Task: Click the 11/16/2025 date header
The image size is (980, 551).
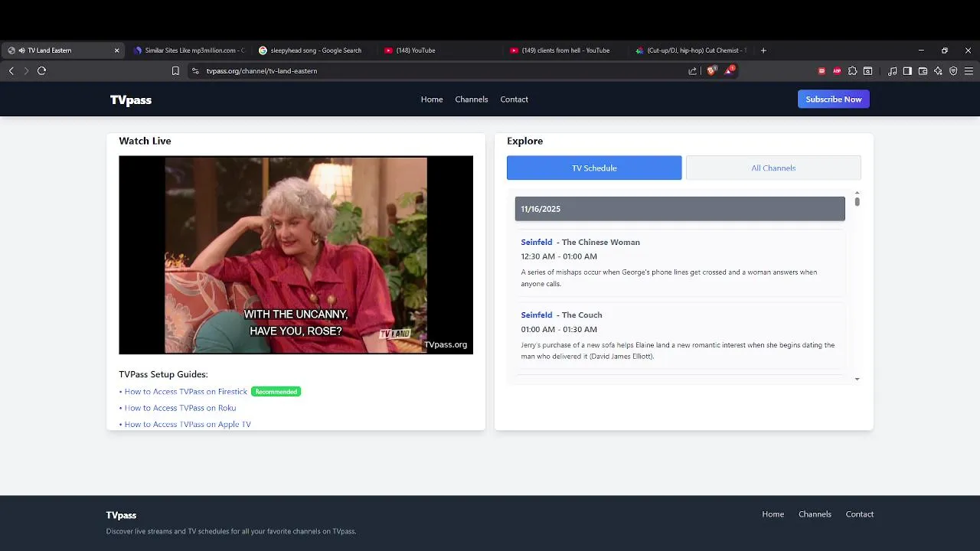Action: point(680,209)
